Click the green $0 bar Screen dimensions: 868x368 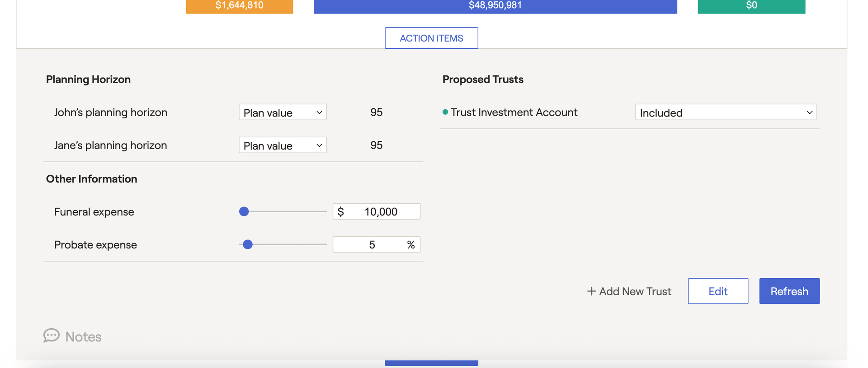tap(751, 6)
